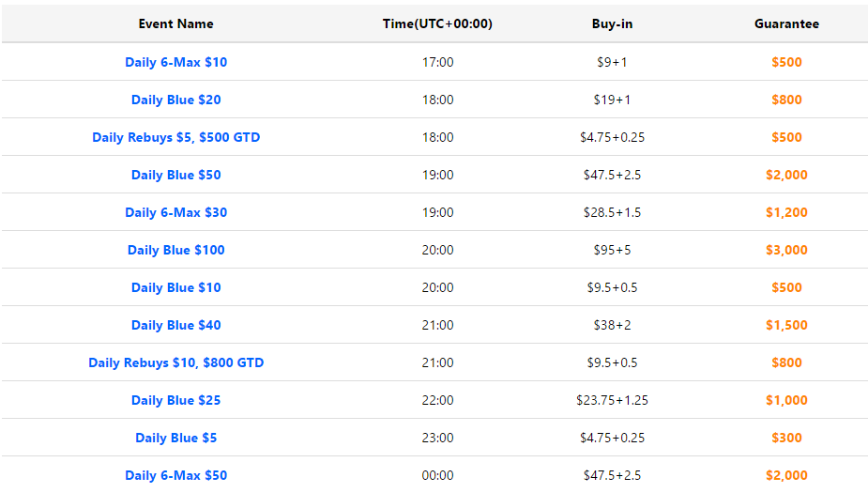Select the Daily Blue $10 link

tap(176, 287)
